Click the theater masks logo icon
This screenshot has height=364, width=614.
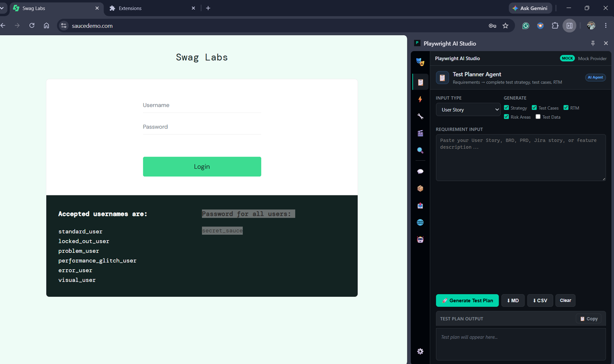(420, 61)
